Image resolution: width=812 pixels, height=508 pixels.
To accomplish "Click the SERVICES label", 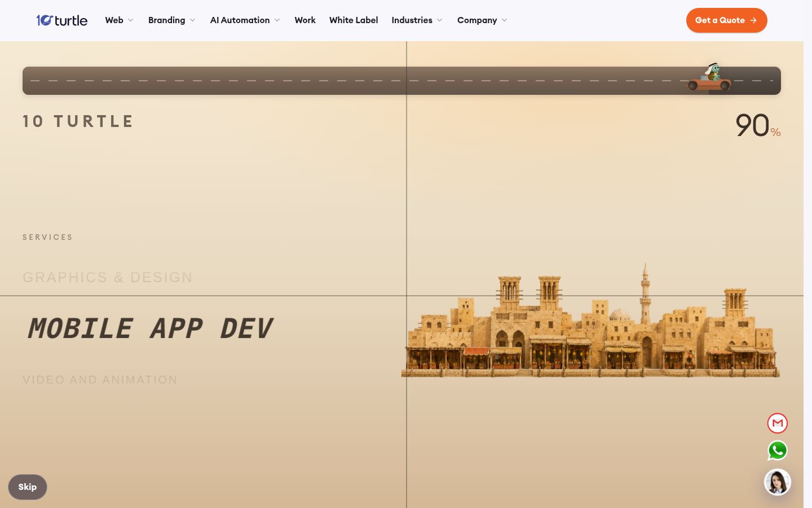I will pos(48,237).
